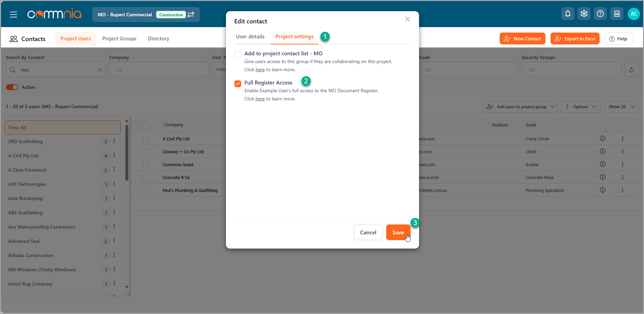
Task: Click info icon for A Civil Pty Ltd row
Action: point(602,138)
